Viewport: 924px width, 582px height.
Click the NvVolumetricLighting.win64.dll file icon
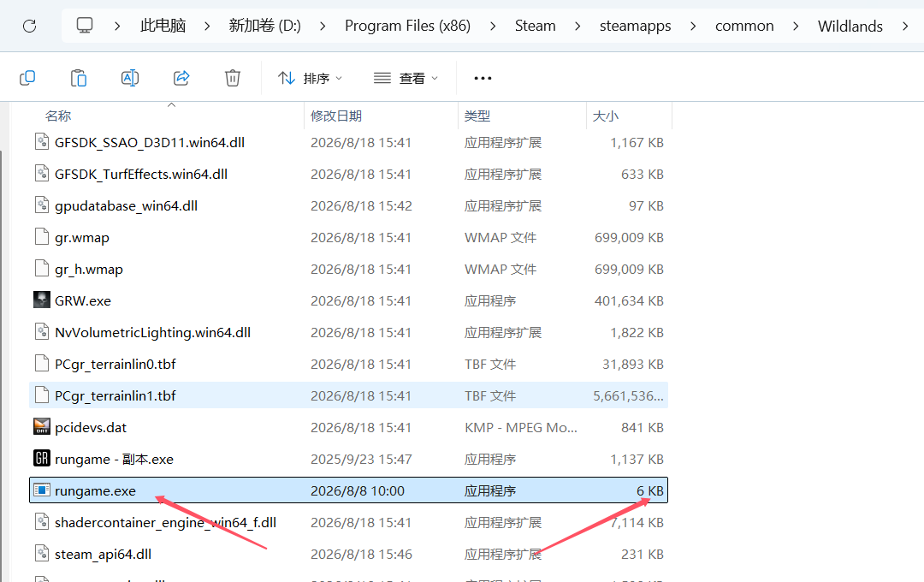pos(42,332)
